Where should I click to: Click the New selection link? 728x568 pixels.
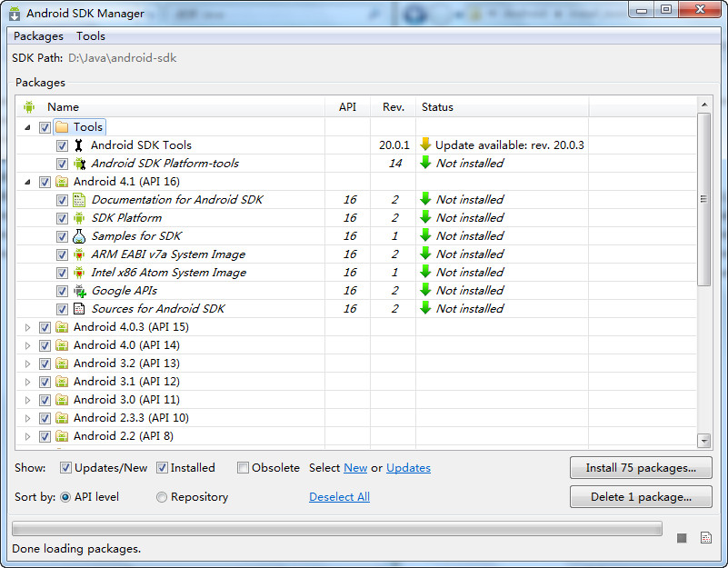(355, 468)
